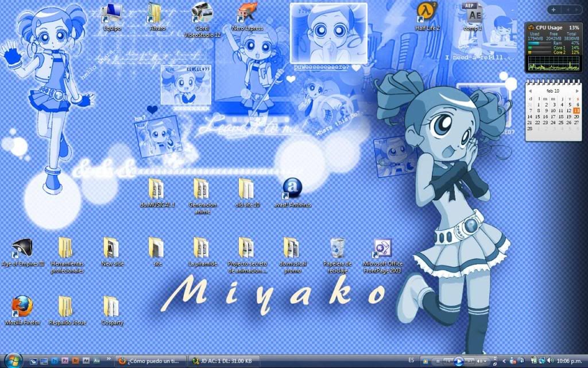588x368 pixels.
Task: Launch Photoshop from Quick Launch
Action: click(55, 361)
